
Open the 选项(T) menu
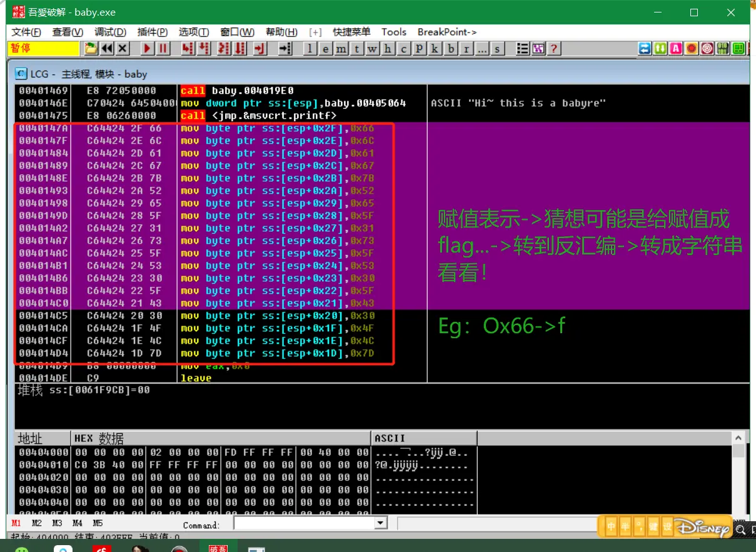(x=194, y=33)
